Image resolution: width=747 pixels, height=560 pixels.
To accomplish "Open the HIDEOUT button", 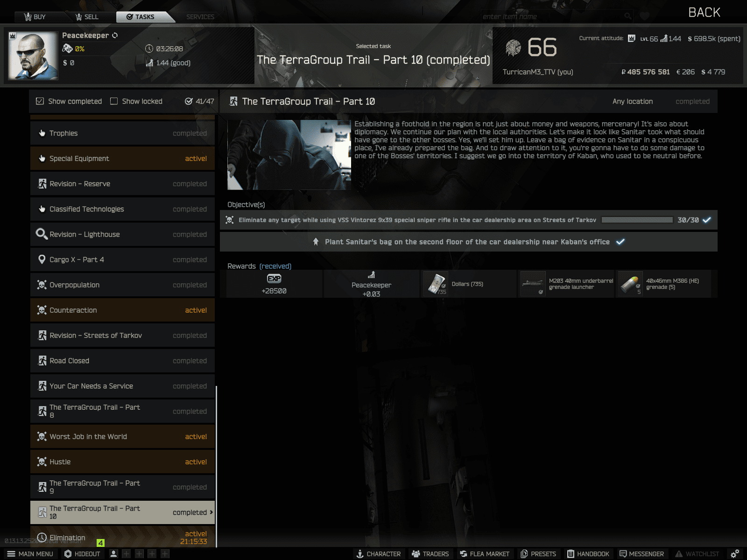I will (x=82, y=554).
